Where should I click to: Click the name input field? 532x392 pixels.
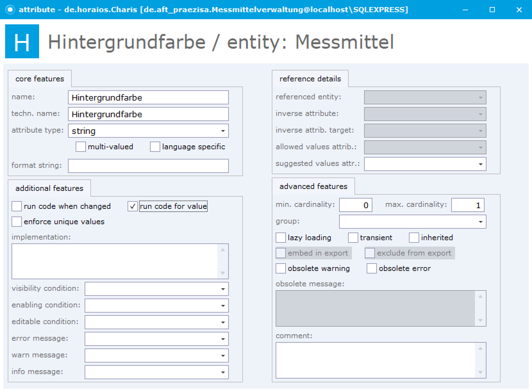(x=148, y=97)
